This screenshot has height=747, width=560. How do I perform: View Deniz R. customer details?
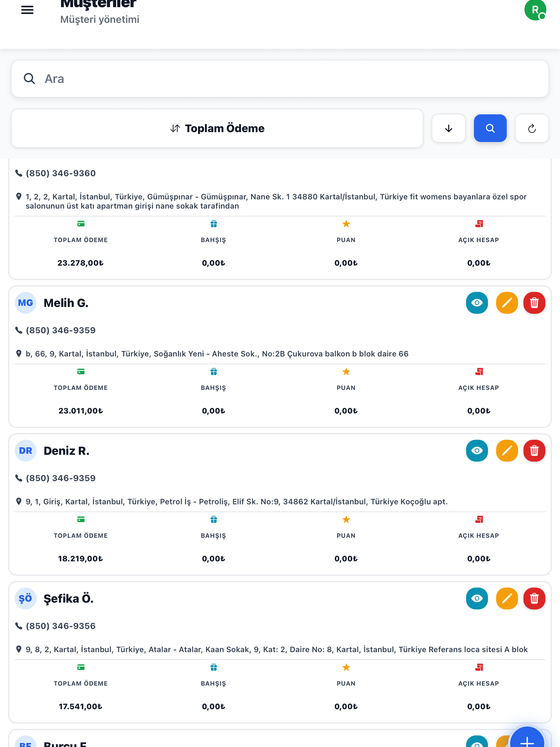coord(477,451)
